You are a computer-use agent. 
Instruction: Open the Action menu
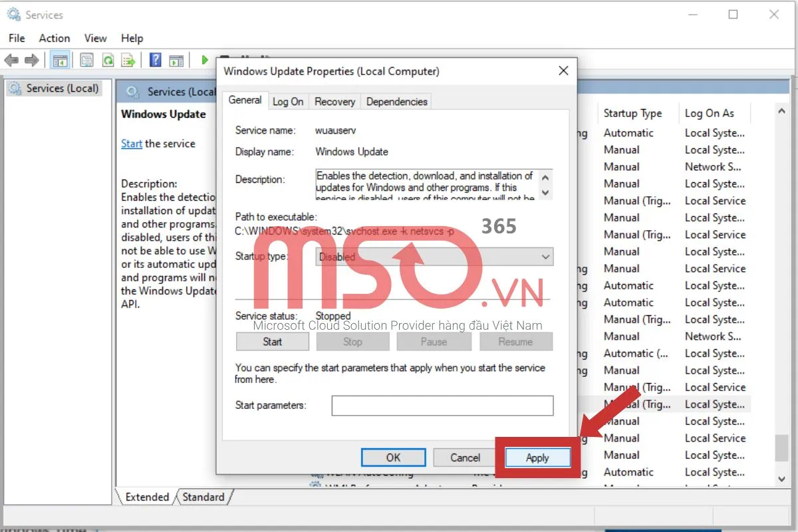pyautogui.click(x=54, y=39)
